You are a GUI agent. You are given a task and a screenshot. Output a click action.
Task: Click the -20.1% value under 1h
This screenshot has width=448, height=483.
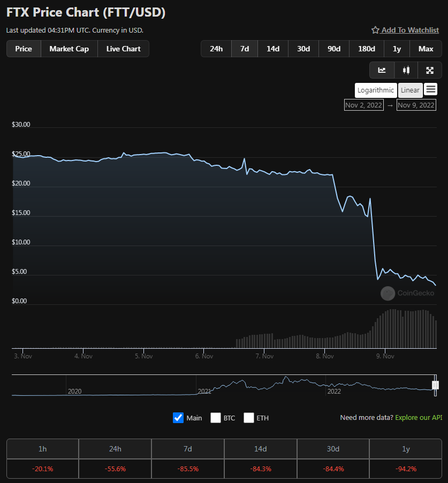coord(42,469)
